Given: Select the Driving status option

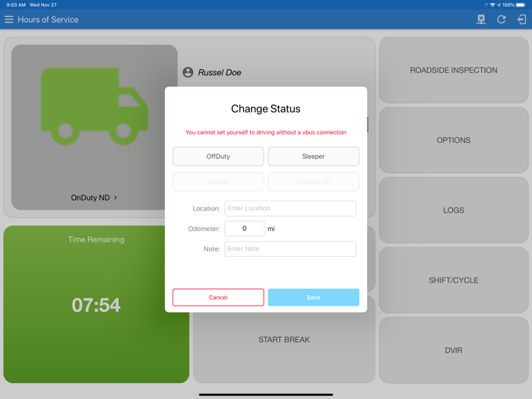Looking at the screenshot, I should tap(218, 182).
